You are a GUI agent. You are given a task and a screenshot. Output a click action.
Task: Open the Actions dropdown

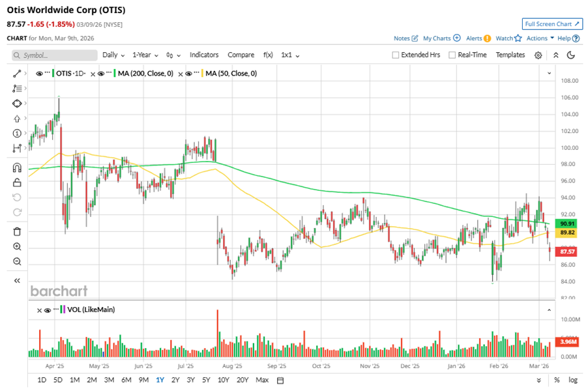click(540, 38)
